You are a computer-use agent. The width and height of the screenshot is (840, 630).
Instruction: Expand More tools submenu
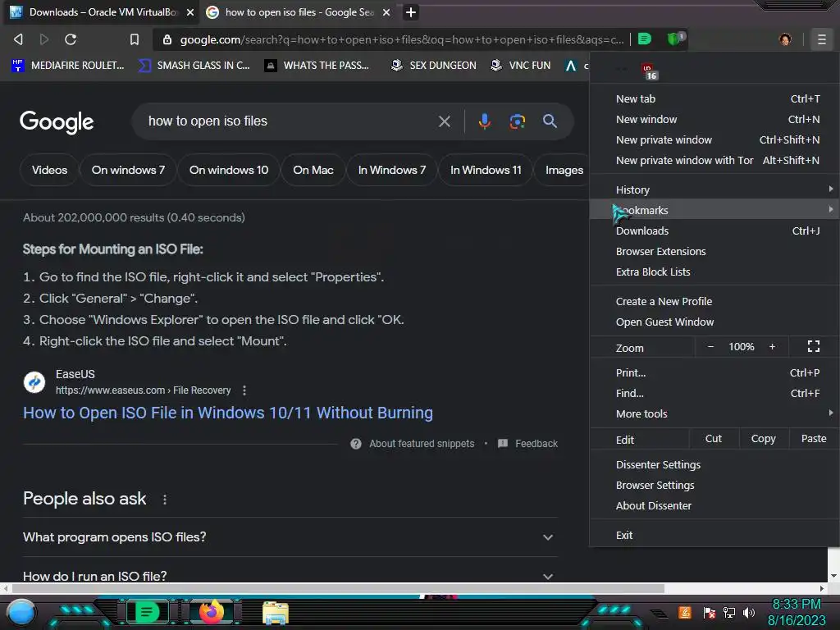point(714,413)
